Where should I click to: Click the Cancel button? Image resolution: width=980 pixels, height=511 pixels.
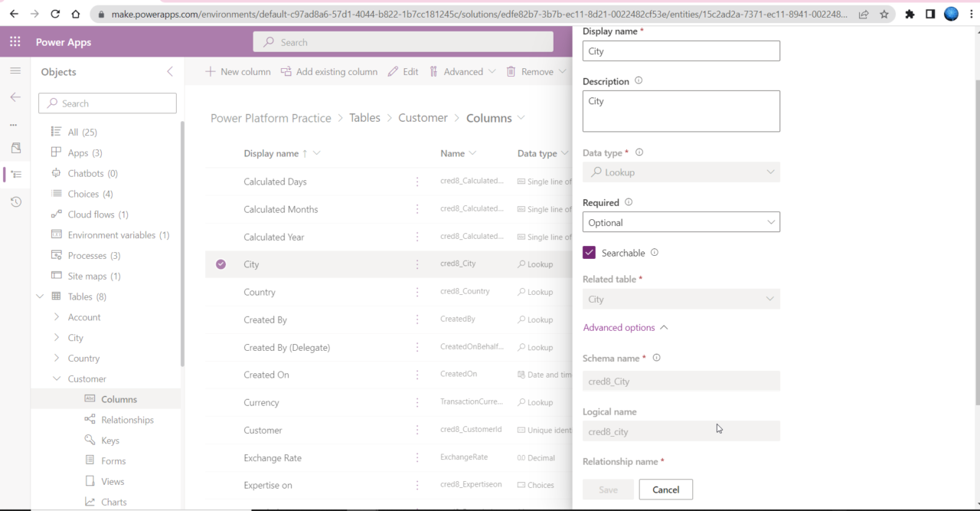665,490
